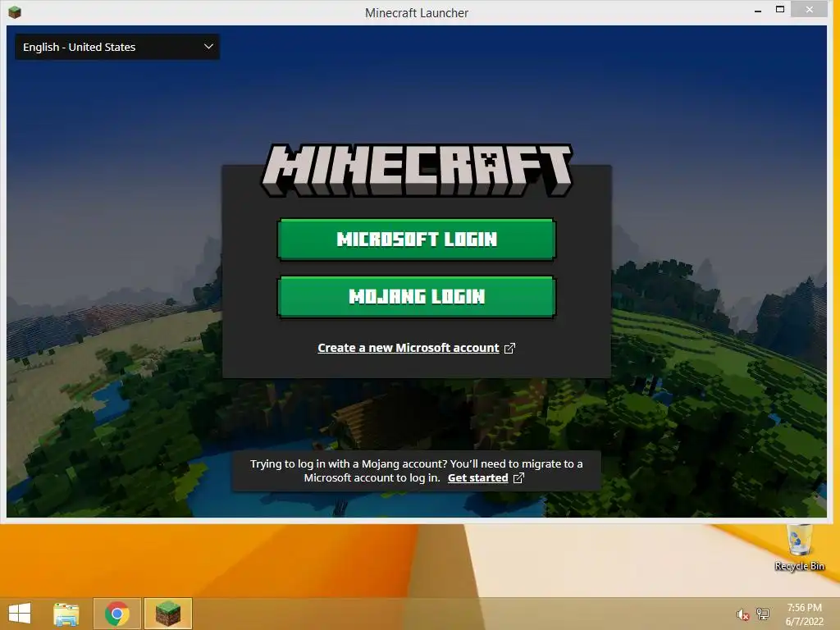This screenshot has width=840, height=630.
Task: Click the Minecraft logo above the login buttons
Action: pos(417,171)
